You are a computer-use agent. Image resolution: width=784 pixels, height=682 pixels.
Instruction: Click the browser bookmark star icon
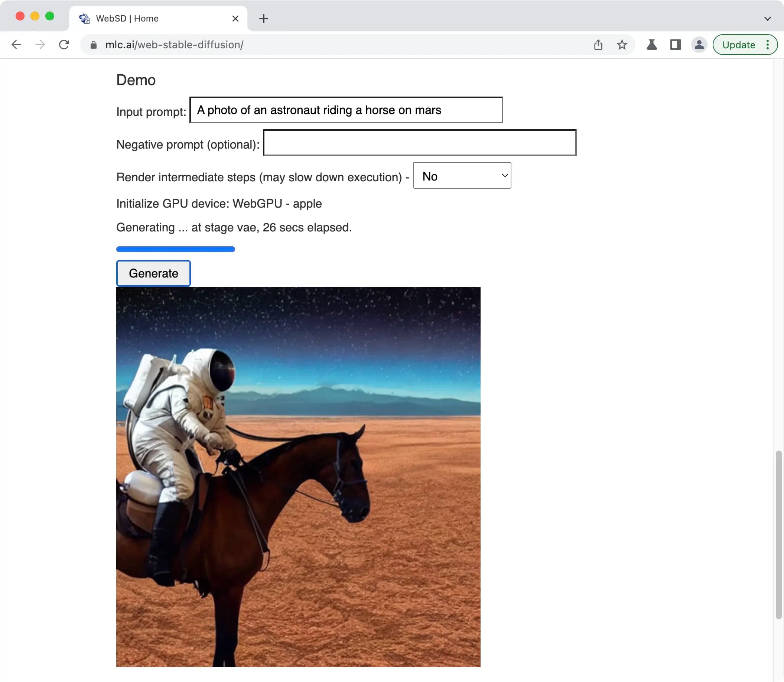pos(621,45)
